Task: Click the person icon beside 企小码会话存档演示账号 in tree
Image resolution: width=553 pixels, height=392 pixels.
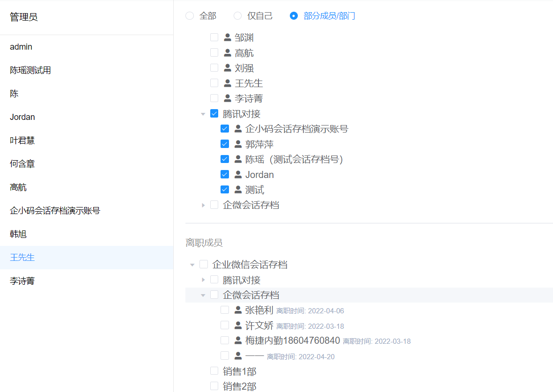Action: 238,129
